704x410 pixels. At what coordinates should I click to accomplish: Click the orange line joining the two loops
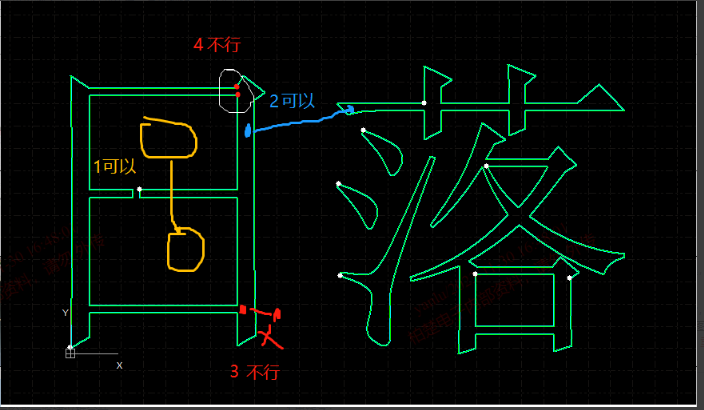(x=173, y=195)
